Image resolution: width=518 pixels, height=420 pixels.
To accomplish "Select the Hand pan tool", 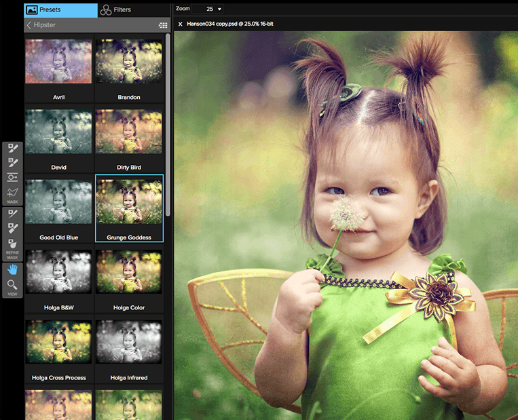I will tap(12, 270).
